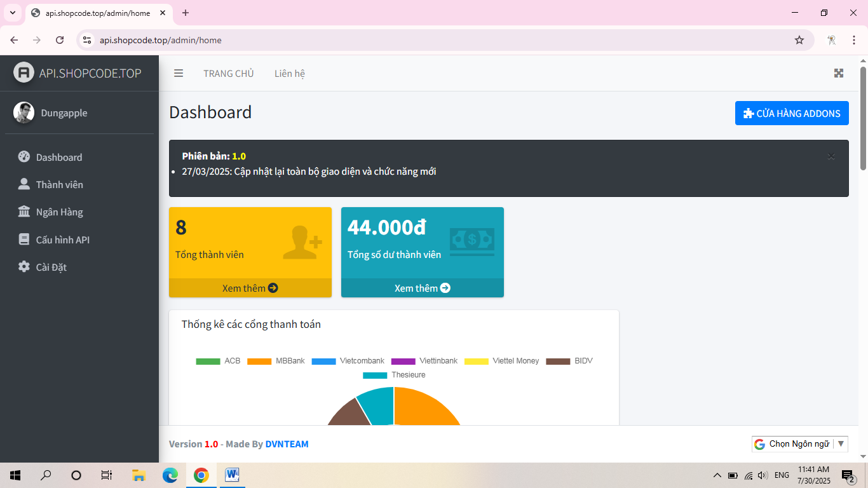This screenshot has height=488, width=868.
Task: Open the DVNTEAM footer link
Action: click(x=287, y=444)
